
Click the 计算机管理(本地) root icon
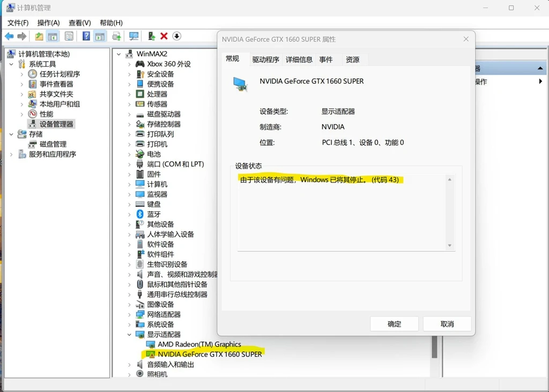tap(11, 54)
